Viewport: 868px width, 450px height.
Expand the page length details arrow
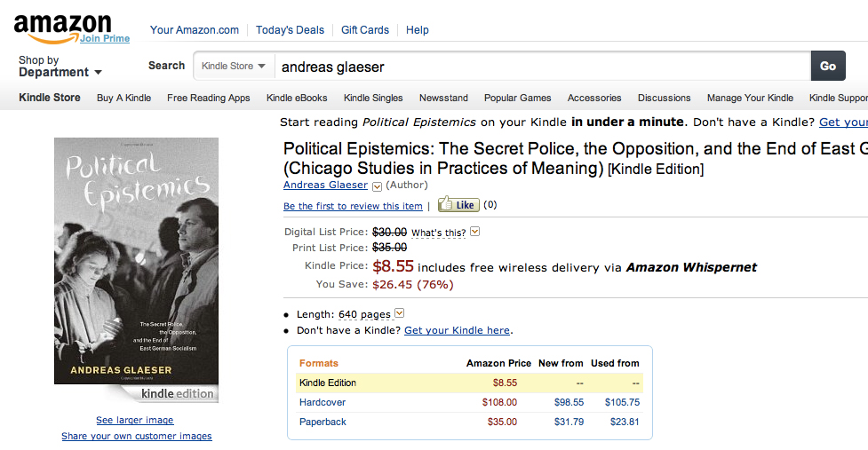(x=399, y=313)
